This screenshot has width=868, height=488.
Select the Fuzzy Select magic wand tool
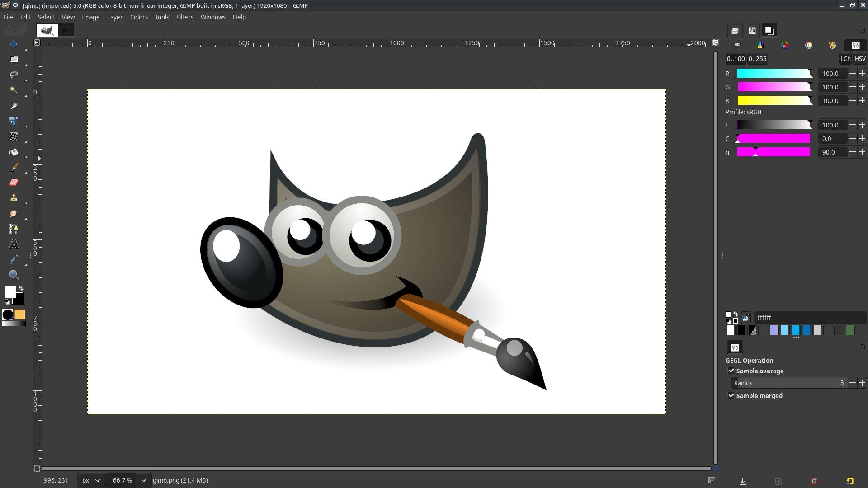(x=14, y=90)
